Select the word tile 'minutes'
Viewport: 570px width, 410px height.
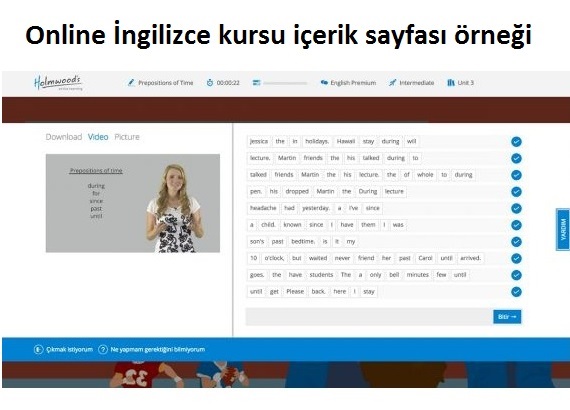tap(417, 275)
